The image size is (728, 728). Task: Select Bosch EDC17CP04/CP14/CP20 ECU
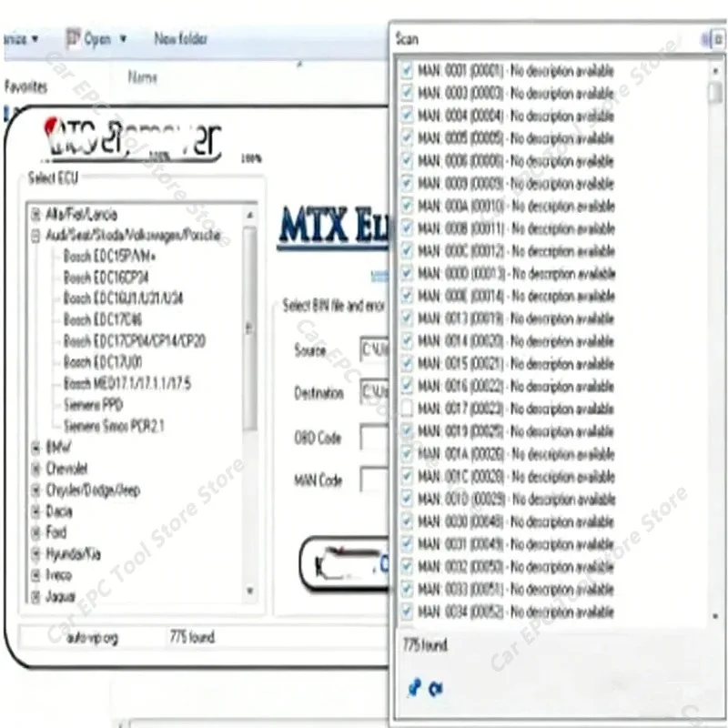134,341
